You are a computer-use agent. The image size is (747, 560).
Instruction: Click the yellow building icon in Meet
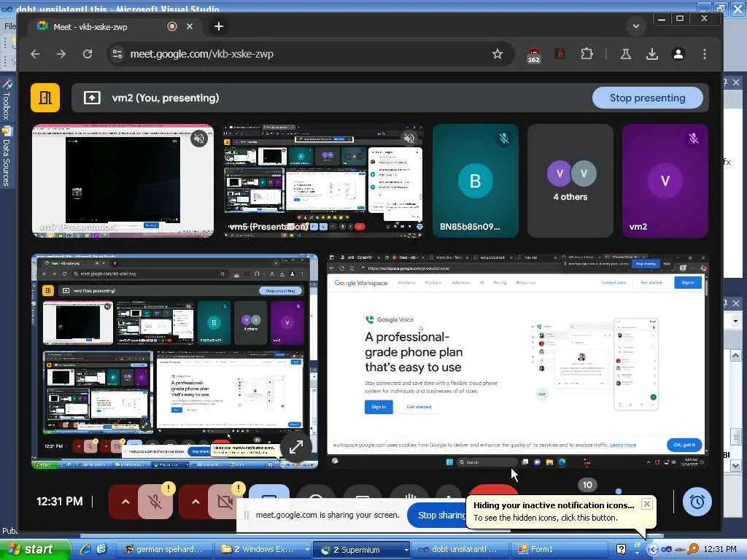pyautogui.click(x=45, y=98)
